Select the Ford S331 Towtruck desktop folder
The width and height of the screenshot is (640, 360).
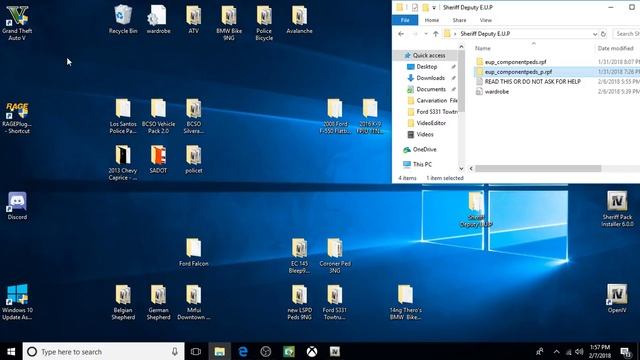335,302
